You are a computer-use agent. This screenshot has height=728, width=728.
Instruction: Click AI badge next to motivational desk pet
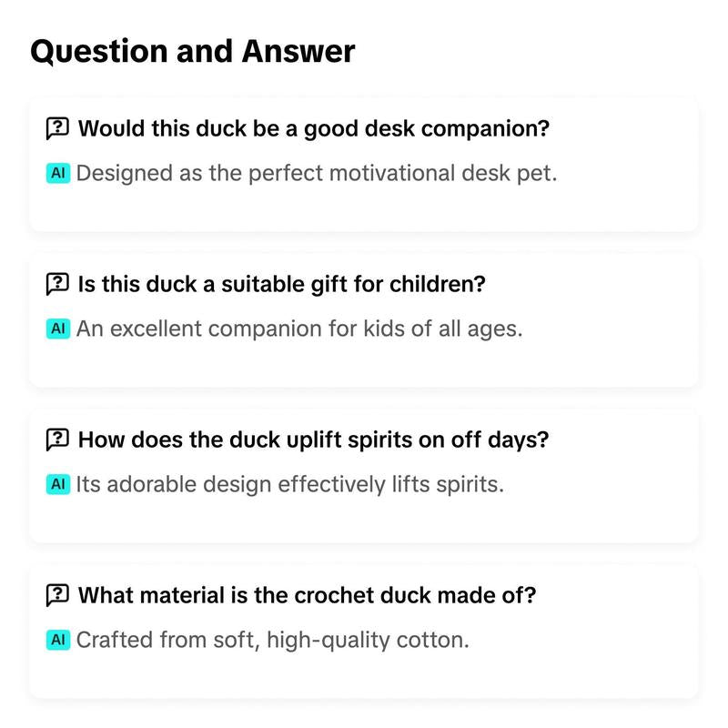[x=58, y=173]
